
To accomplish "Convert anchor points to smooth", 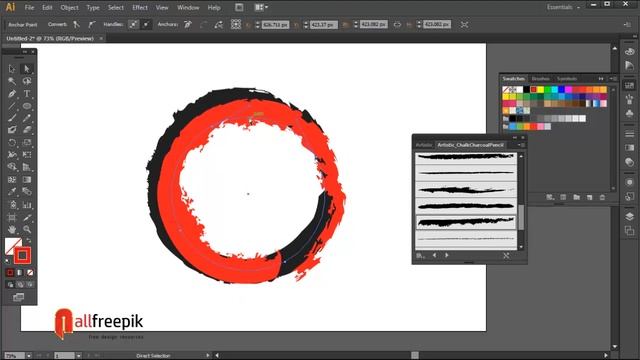I will (x=92, y=24).
